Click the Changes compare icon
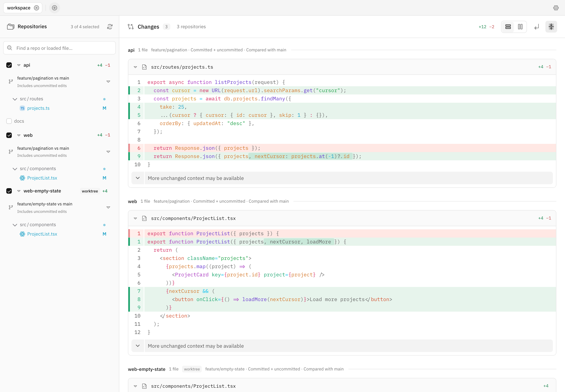Viewport: 565px width, 392px height. pos(131,26)
